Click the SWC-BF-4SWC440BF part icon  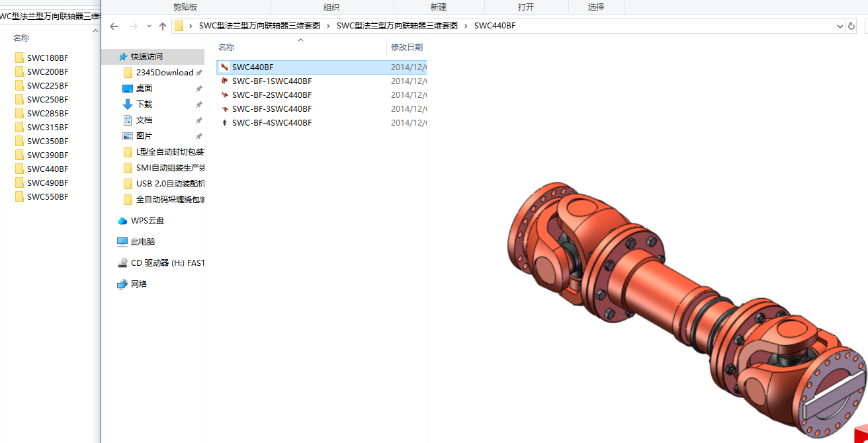pos(225,123)
